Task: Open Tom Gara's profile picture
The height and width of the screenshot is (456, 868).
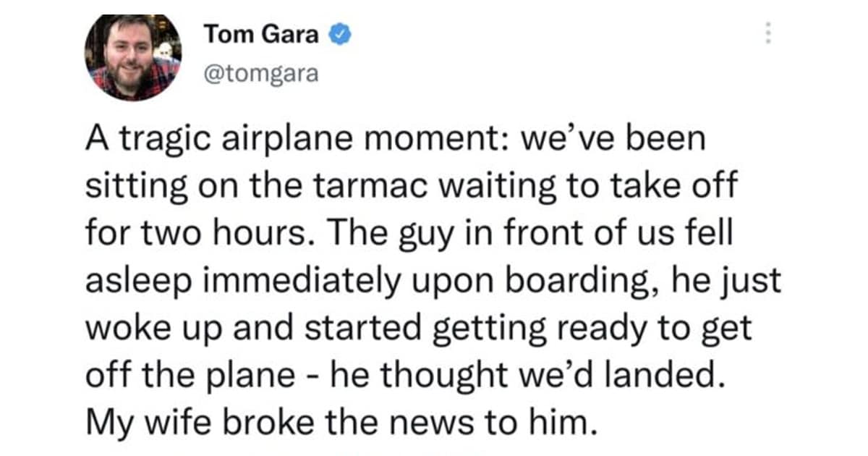Action: [x=133, y=57]
